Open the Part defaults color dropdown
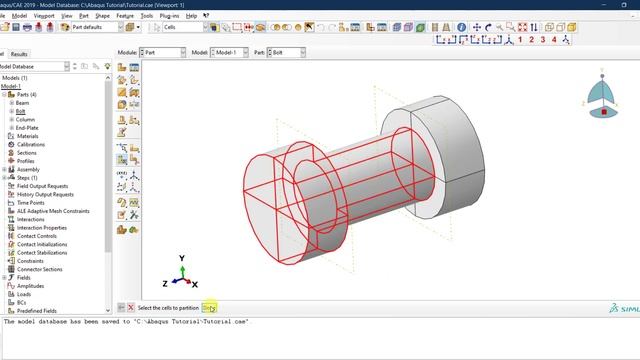Image resolution: width=640 pixels, height=360 pixels. 97,27
